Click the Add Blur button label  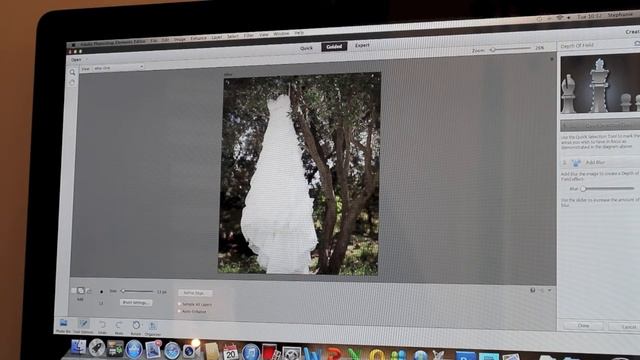pyautogui.click(x=596, y=162)
